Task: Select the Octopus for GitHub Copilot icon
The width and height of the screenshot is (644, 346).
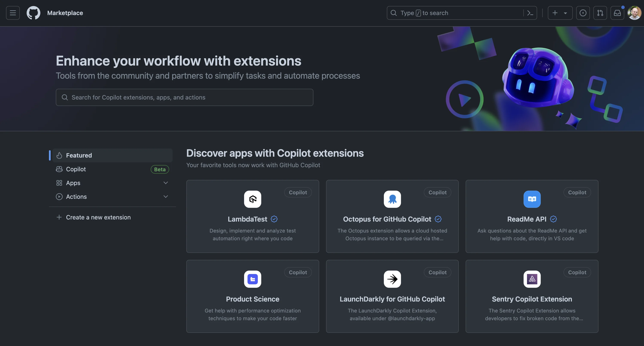Action: (x=392, y=199)
